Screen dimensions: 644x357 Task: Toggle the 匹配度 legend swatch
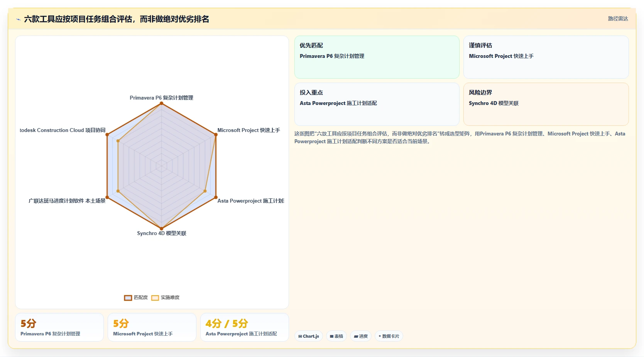(x=128, y=298)
